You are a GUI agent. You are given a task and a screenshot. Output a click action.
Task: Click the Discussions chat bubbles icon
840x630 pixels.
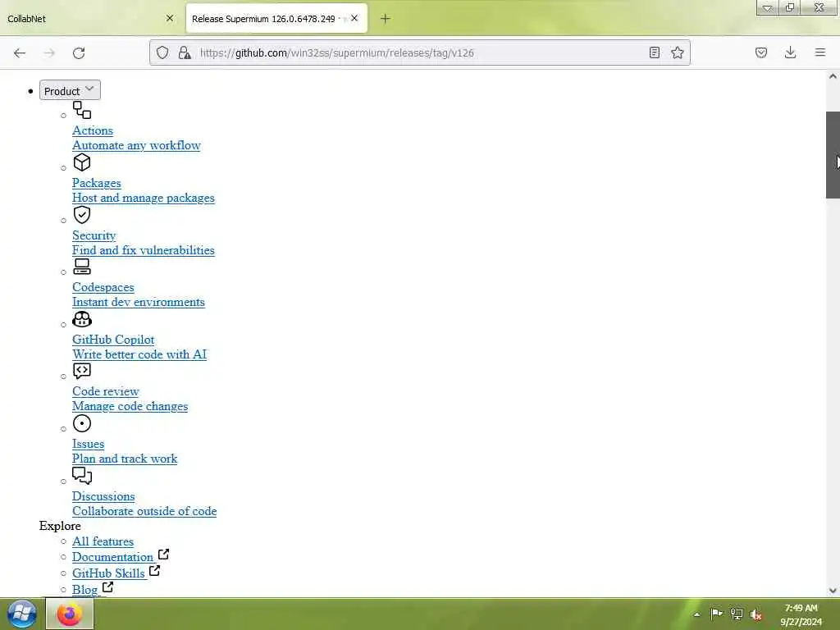pyautogui.click(x=82, y=476)
